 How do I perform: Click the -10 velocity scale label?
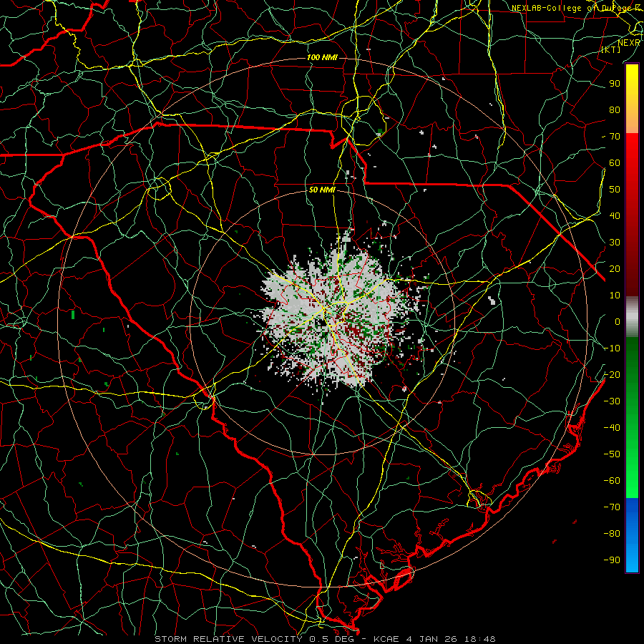pyautogui.click(x=612, y=348)
